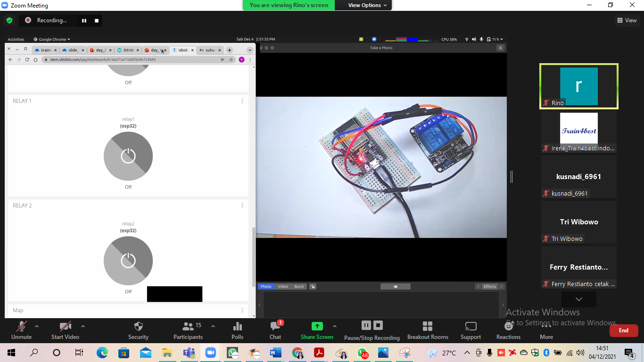Toggle the relay1 power switch

(128, 156)
